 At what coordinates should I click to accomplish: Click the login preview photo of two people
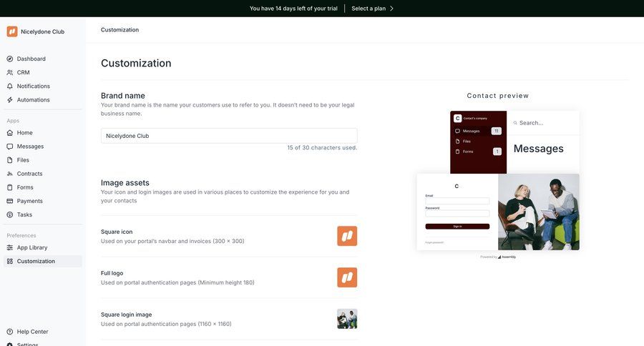tap(539, 212)
